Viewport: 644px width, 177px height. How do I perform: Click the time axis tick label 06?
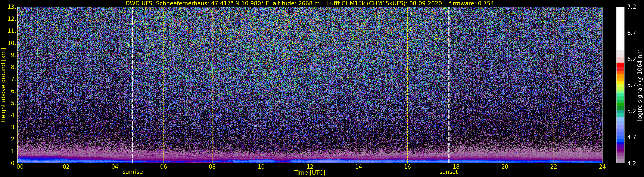pyautogui.click(x=164, y=167)
